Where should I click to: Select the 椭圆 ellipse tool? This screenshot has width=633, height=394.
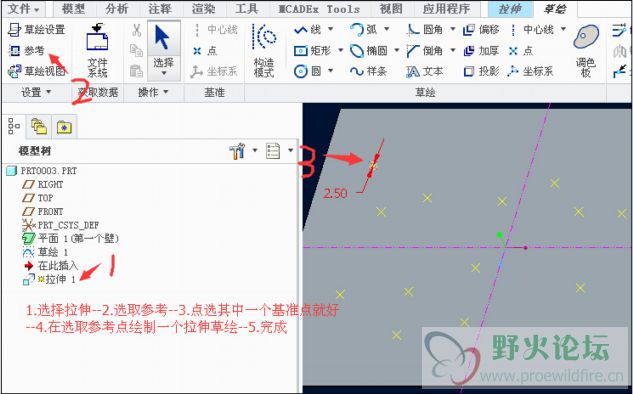(369, 50)
